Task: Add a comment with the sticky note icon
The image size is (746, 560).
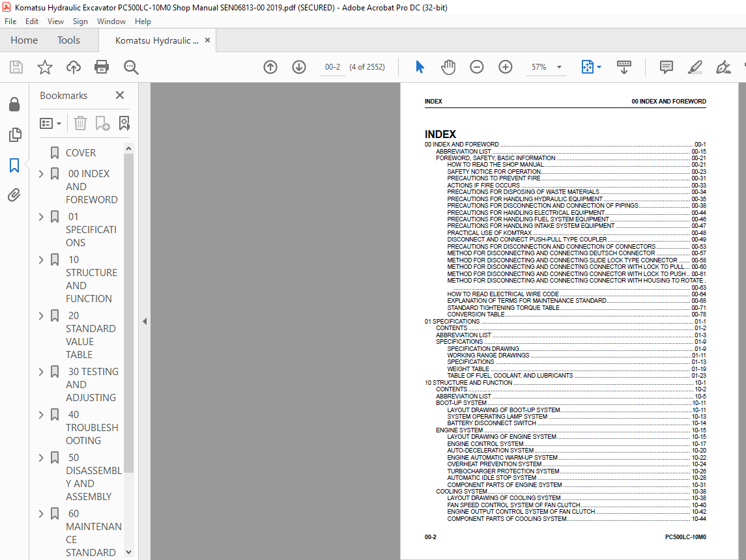Action: tap(666, 67)
